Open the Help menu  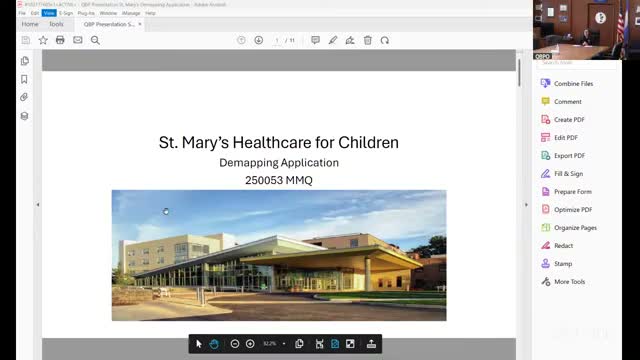pos(150,13)
